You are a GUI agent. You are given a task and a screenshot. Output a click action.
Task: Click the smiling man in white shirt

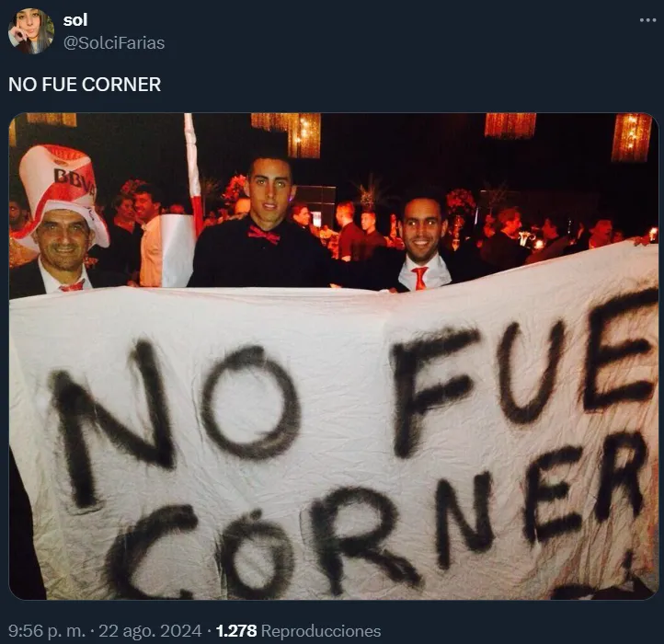tap(423, 246)
